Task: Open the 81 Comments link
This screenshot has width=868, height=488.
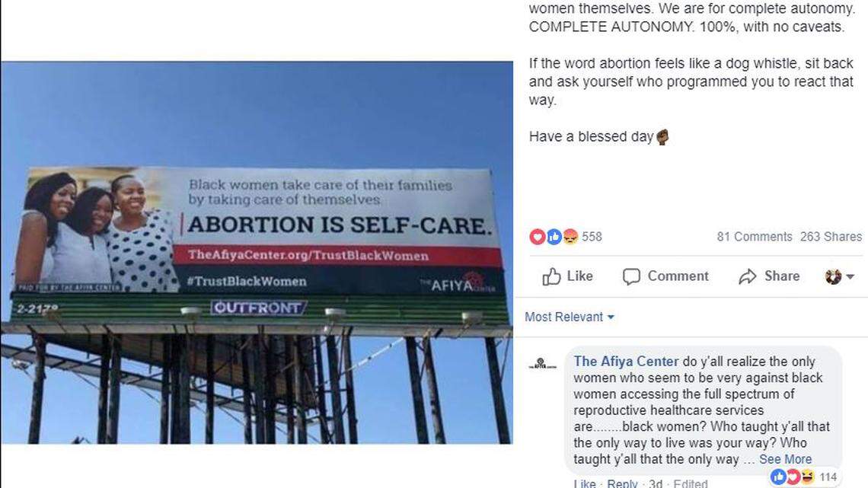Action: [755, 237]
